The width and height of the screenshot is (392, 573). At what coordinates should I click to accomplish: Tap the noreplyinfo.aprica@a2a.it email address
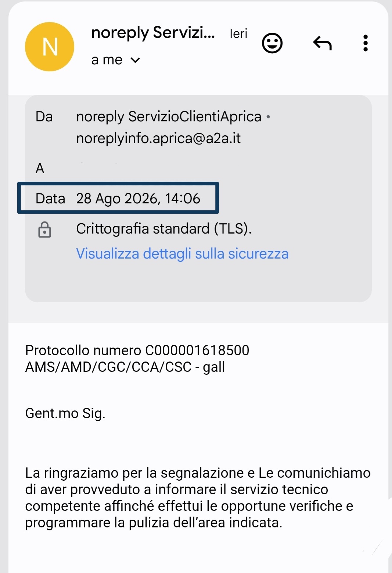click(158, 138)
